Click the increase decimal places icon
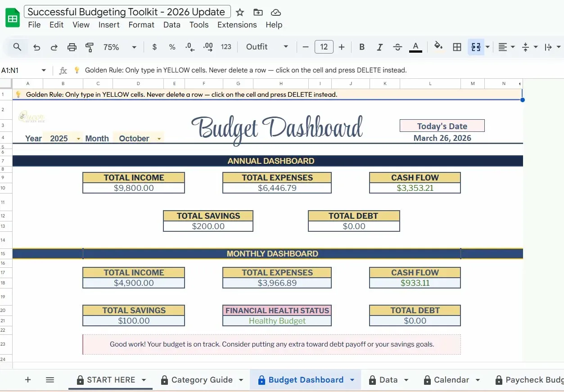 coord(208,47)
